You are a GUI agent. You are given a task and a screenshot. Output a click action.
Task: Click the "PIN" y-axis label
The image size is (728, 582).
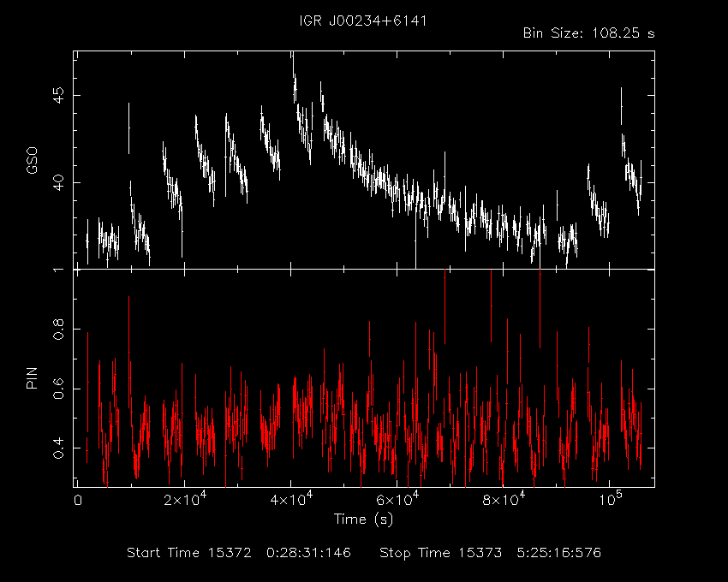coord(32,377)
